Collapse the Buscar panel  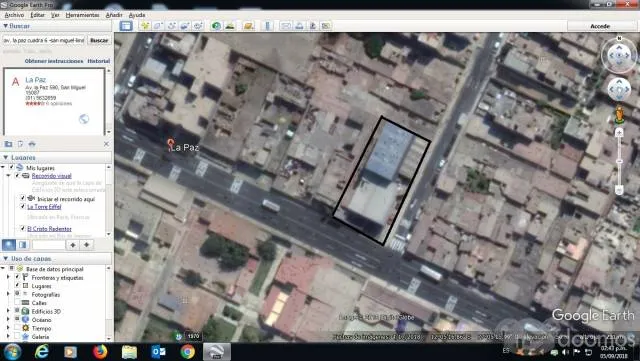tap(5, 26)
